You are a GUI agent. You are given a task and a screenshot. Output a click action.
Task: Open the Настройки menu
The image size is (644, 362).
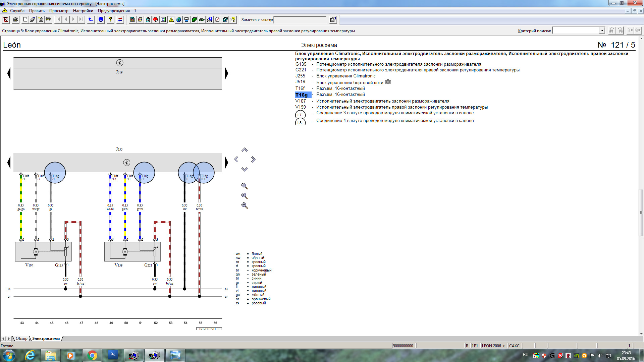click(83, 10)
